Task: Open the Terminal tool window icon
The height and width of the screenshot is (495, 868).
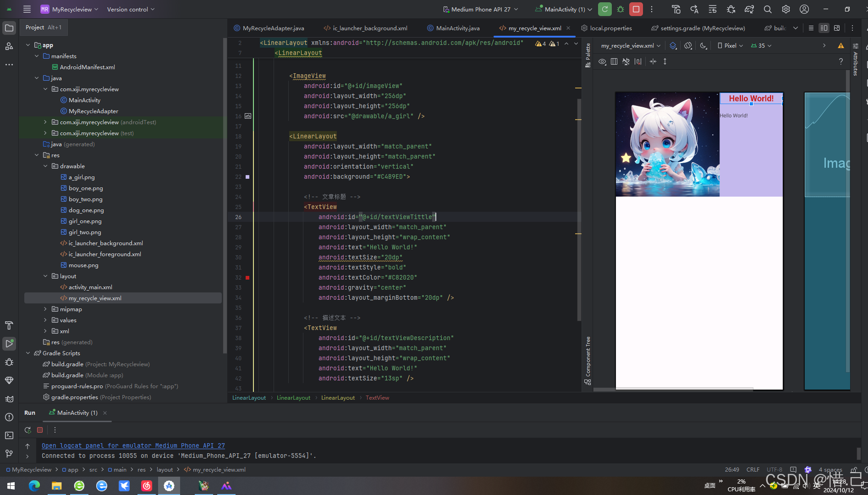Action: [9, 435]
